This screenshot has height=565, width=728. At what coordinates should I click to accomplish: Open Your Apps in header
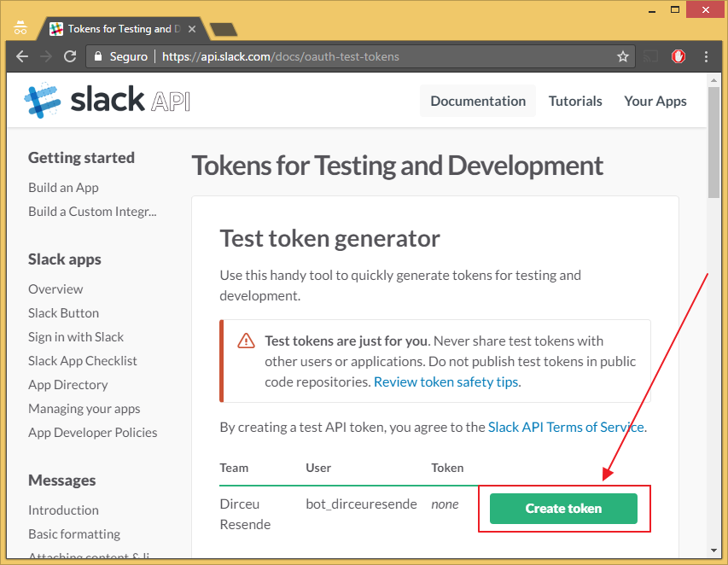655,102
